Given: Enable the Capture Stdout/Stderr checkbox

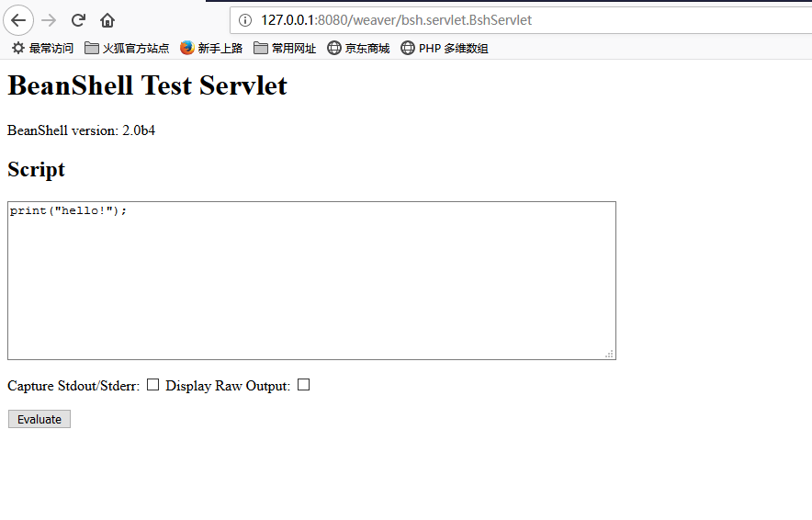Looking at the screenshot, I should [x=152, y=385].
